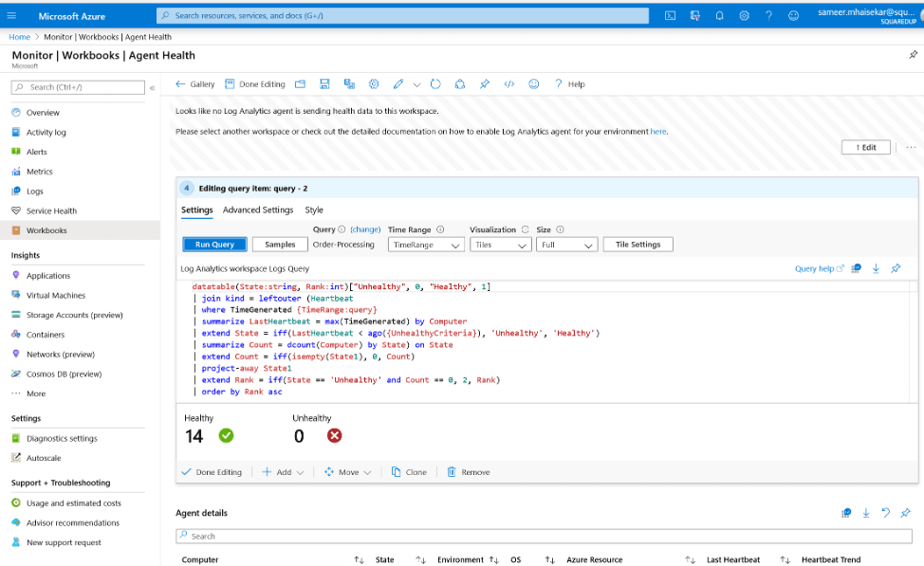Open the feedback smiley in header
This screenshot has width=924, height=566.
pyautogui.click(x=793, y=16)
